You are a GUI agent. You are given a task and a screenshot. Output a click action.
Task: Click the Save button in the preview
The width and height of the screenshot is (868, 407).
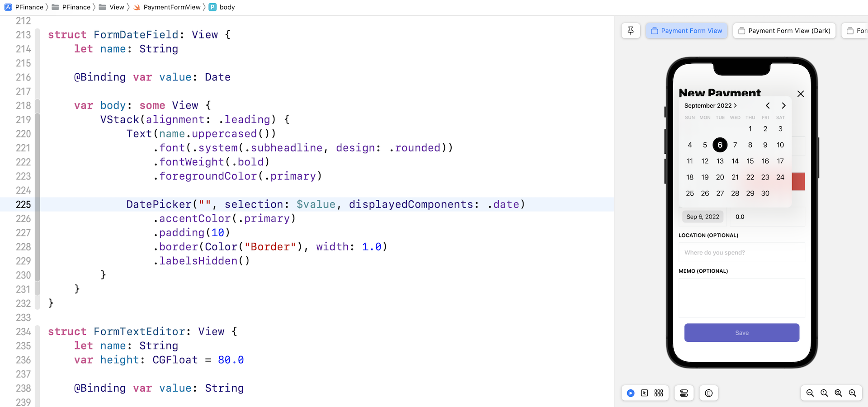[741, 332]
